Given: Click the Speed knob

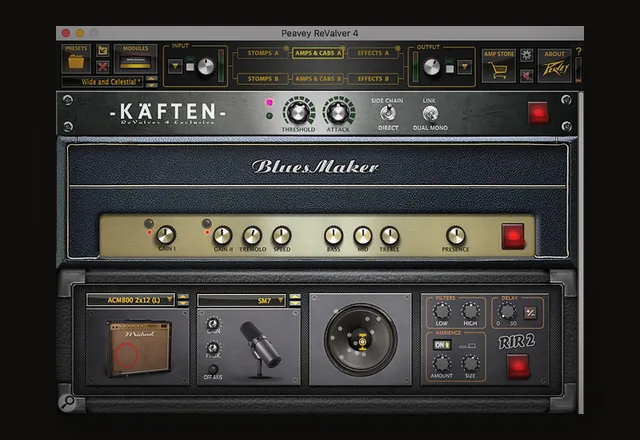Looking at the screenshot, I should [282, 236].
